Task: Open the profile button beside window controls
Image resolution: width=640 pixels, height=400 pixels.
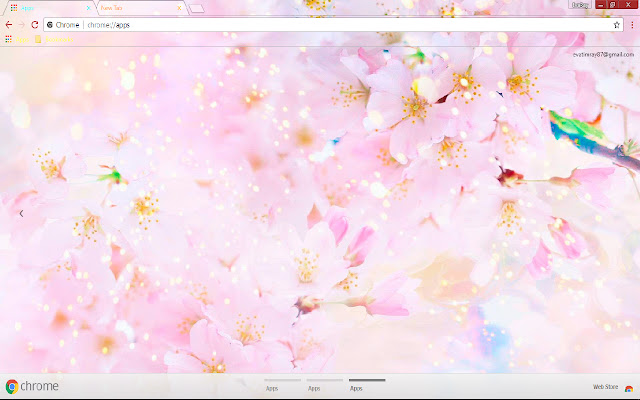Action: (x=580, y=4)
